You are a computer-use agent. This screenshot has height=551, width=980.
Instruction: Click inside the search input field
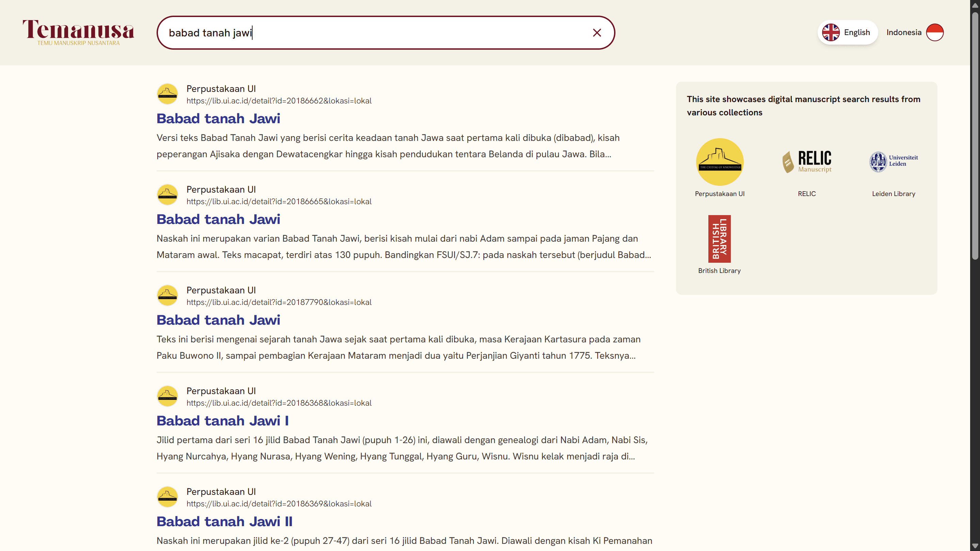click(x=381, y=33)
